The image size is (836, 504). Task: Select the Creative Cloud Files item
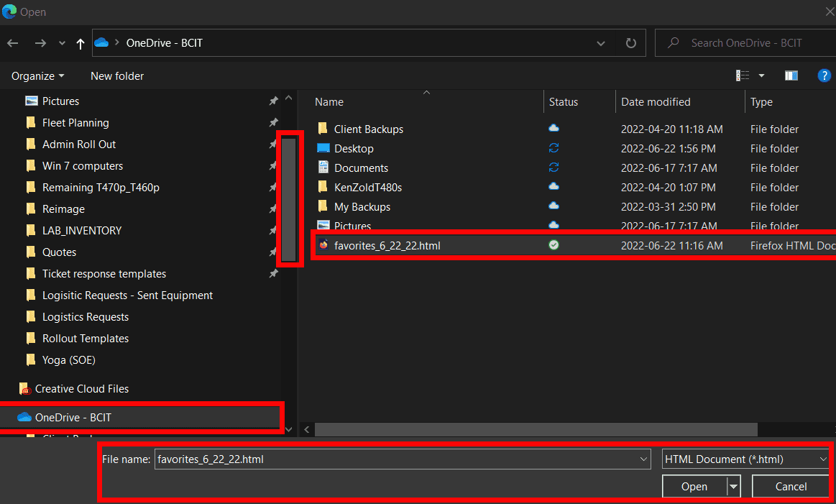81,389
